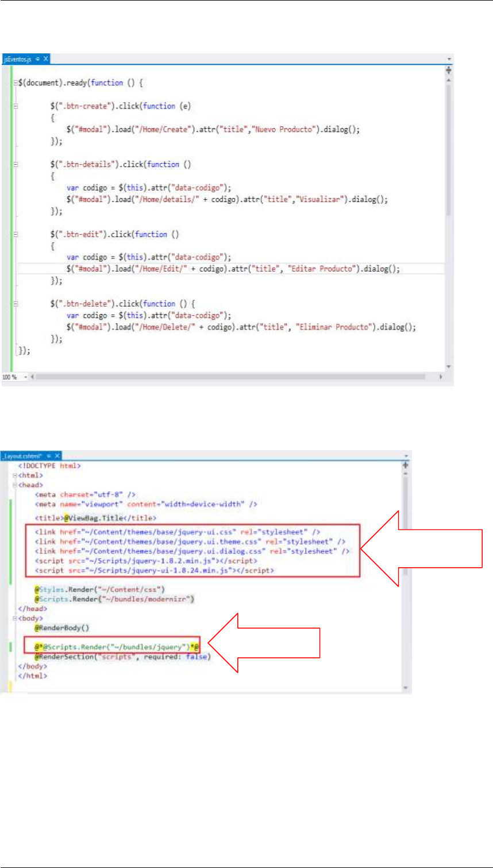Click the line loading "/Home/Create"

tap(213, 130)
